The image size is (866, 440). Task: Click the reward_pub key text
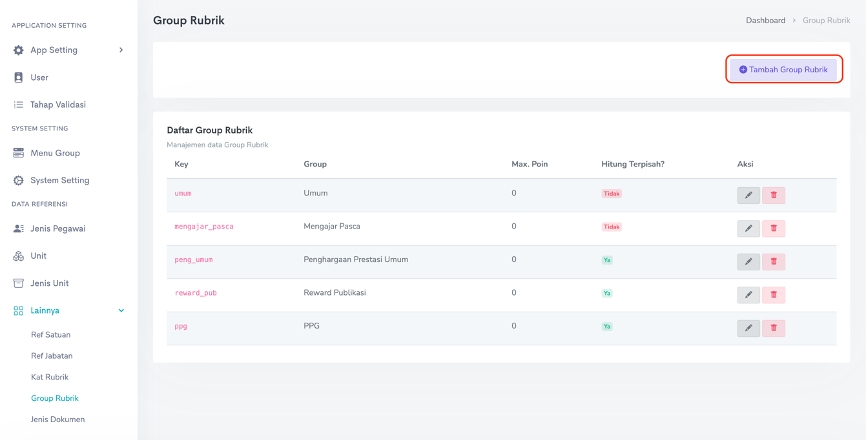[195, 294]
